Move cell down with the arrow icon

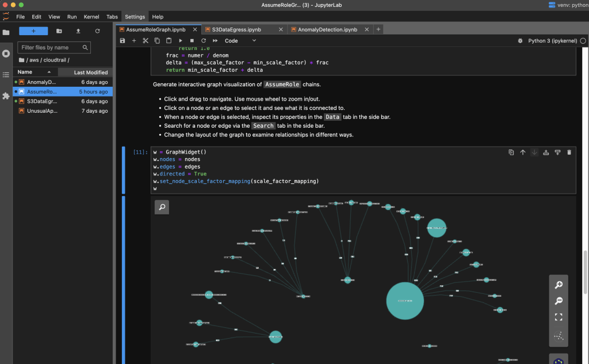point(534,152)
